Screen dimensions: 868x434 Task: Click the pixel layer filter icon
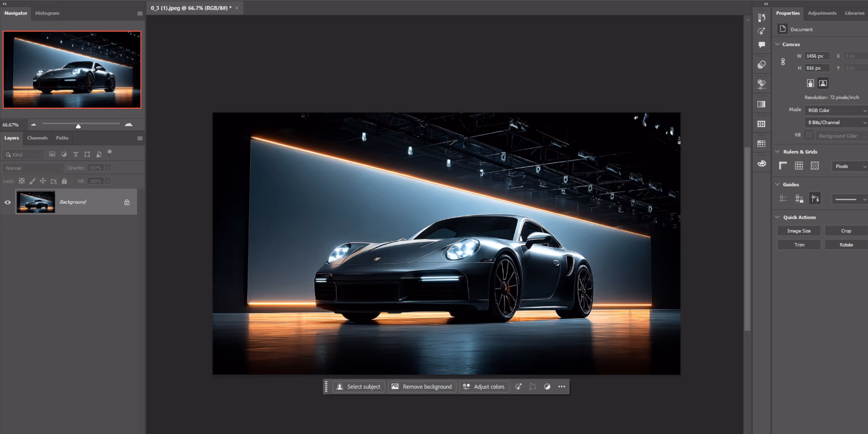coord(52,154)
